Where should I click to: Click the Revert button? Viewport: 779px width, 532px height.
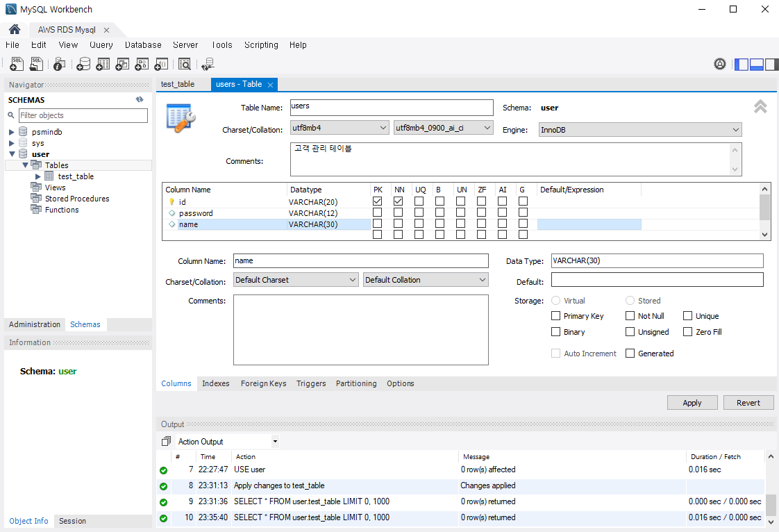(748, 403)
